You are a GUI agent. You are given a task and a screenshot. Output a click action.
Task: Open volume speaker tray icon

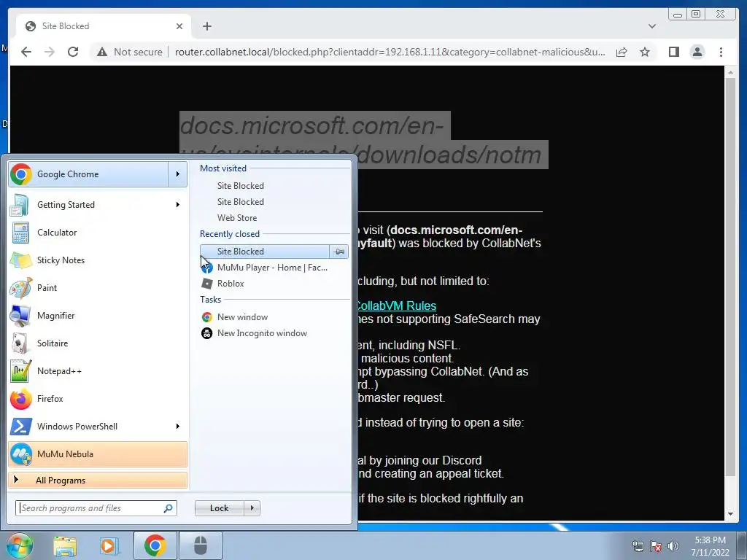click(673, 546)
